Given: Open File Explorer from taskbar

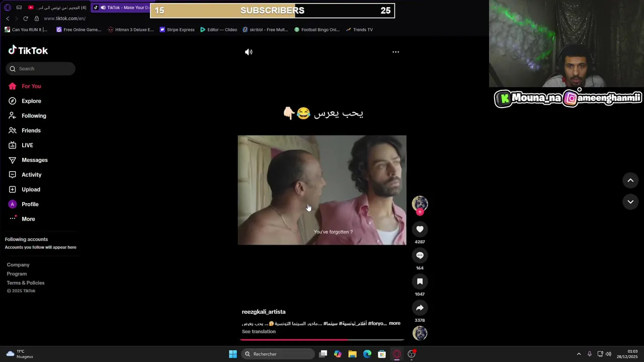Looking at the screenshot, I should pyautogui.click(x=352, y=354).
